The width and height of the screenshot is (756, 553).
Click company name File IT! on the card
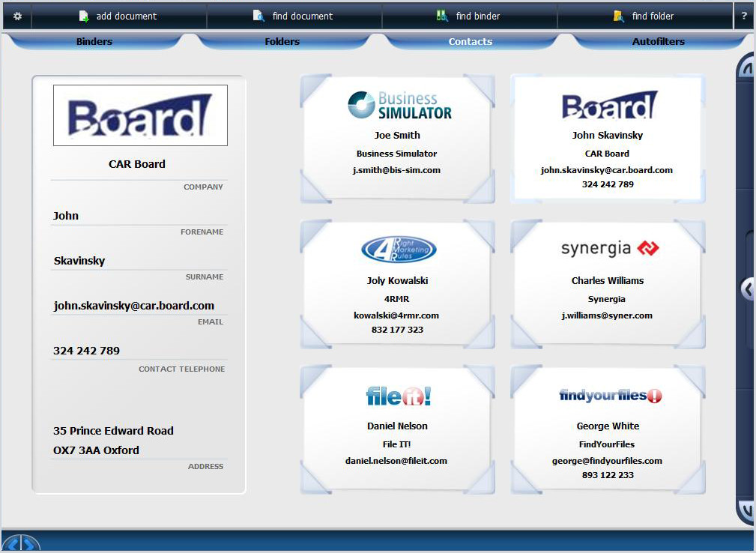tap(397, 444)
